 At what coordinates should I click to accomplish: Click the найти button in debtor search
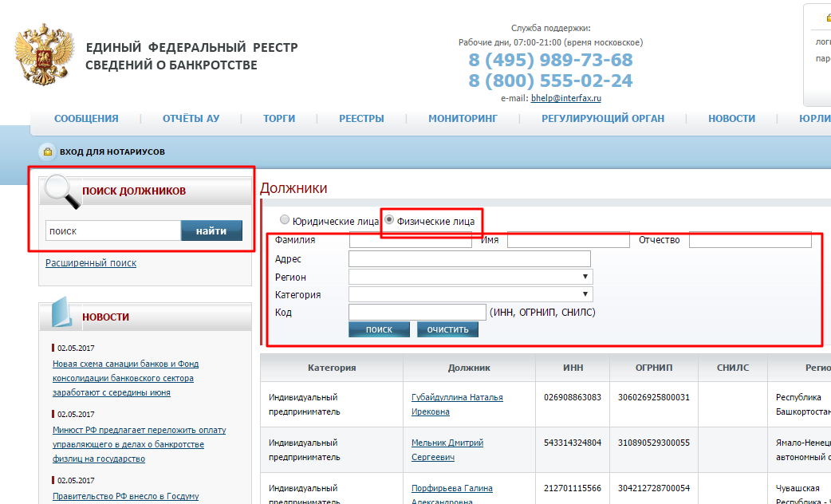[x=211, y=230]
